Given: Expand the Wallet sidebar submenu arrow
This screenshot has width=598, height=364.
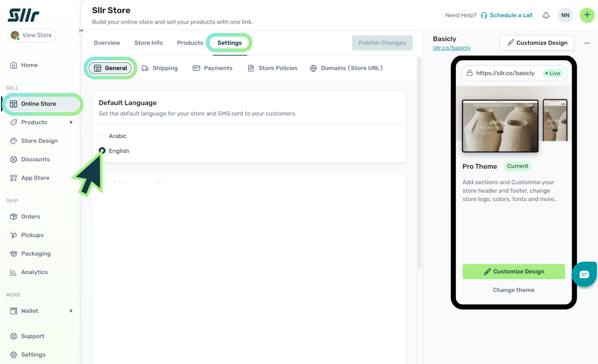Looking at the screenshot, I should point(71,311).
